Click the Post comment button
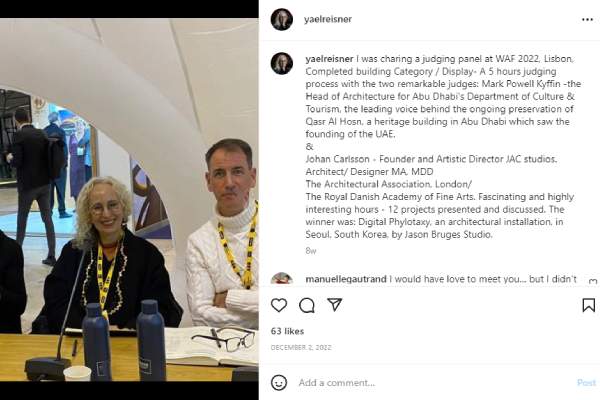The width and height of the screenshot is (600, 400). 586,382
